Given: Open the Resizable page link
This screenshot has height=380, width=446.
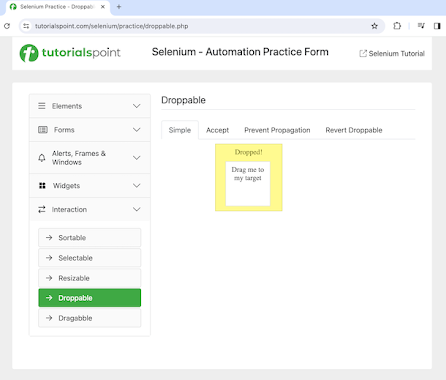Looking at the screenshot, I should [x=90, y=278].
